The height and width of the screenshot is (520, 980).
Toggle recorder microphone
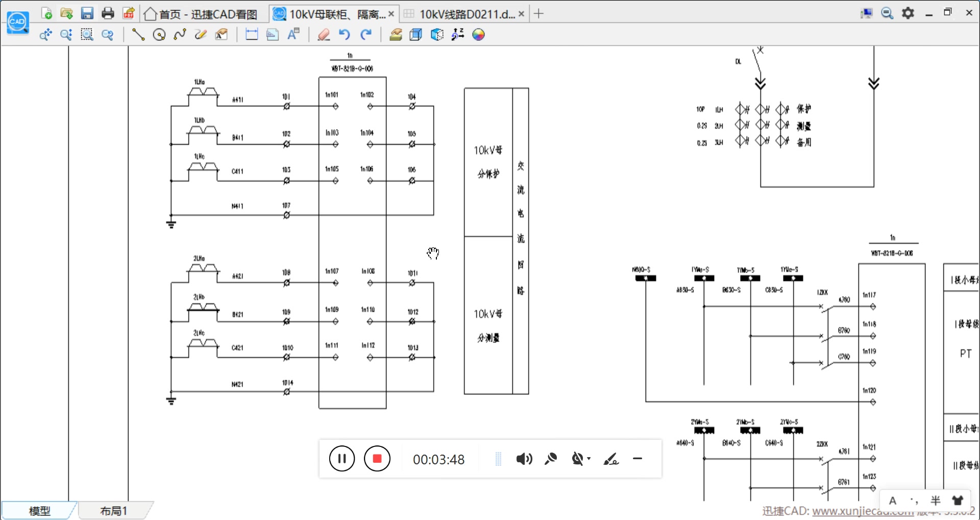tap(551, 459)
